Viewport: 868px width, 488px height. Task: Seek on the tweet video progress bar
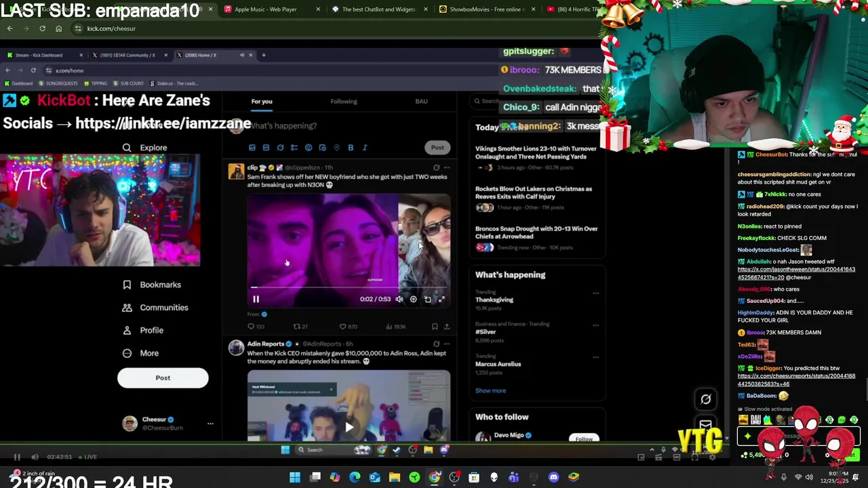tap(349, 287)
